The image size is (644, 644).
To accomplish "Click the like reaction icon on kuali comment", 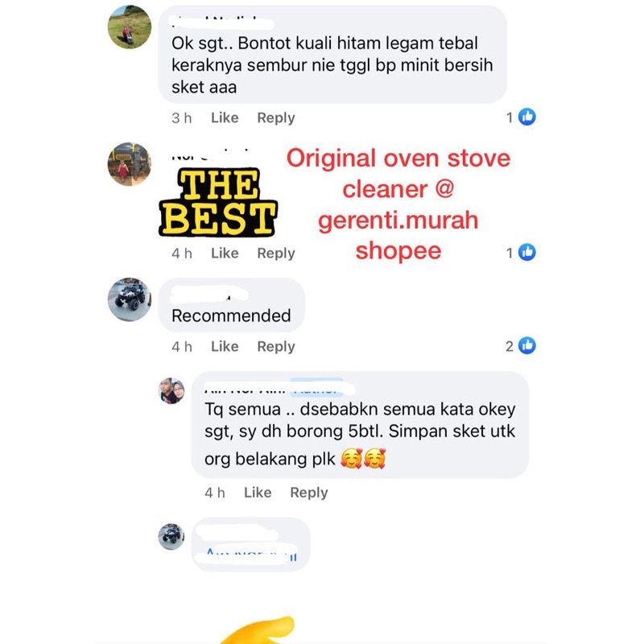I will [527, 117].
